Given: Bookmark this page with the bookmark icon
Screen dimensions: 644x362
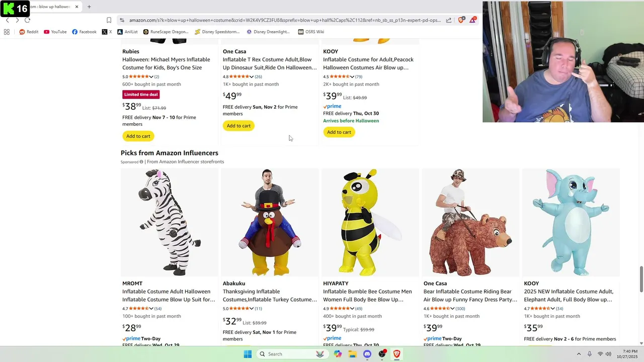Looking at the screenshot, I should tap(109, 20).
